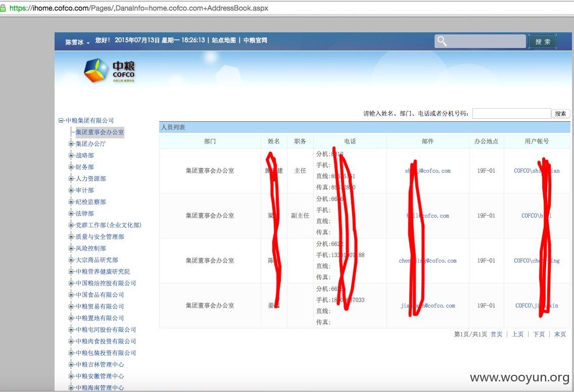Viewport: 574px width, 392px height.
Task: Select 中粮包装投资有限公司 in the tree
Action: (x=106, y=353)
